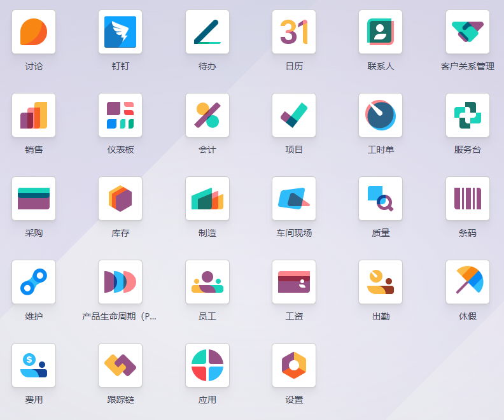Open 工时单 (Timesheets) app
This screenshot has height=420, width=504.
click(381, 115)
